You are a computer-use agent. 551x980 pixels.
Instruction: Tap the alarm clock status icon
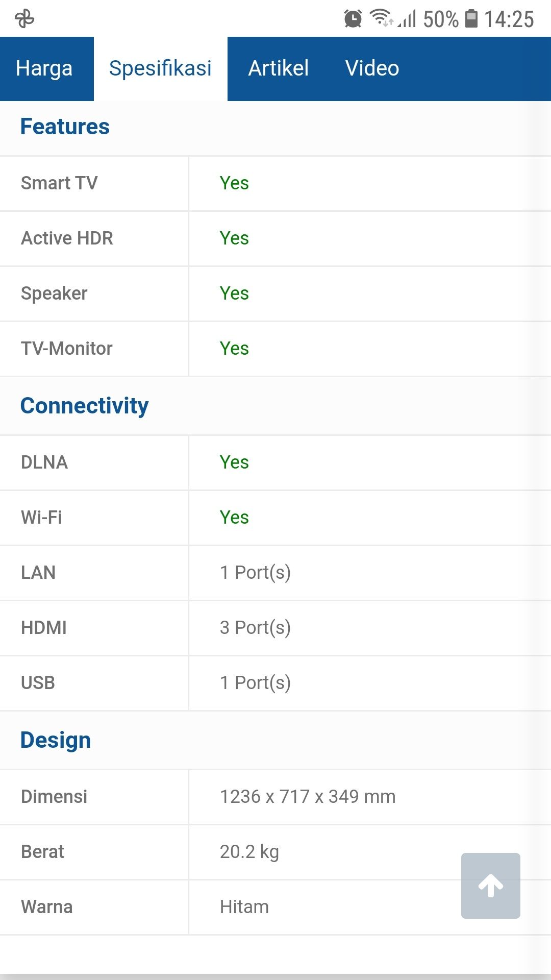[x=353, y=19]
